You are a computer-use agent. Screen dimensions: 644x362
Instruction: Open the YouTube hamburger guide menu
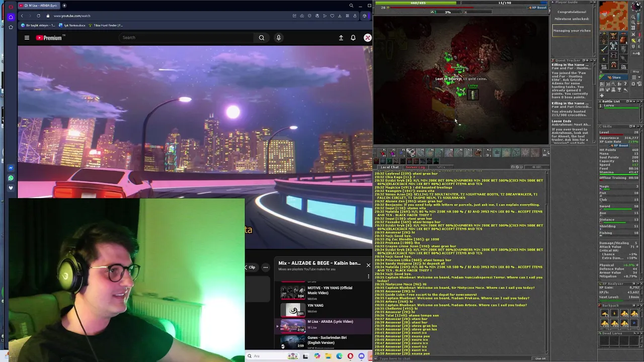click(x=27, y=38)
